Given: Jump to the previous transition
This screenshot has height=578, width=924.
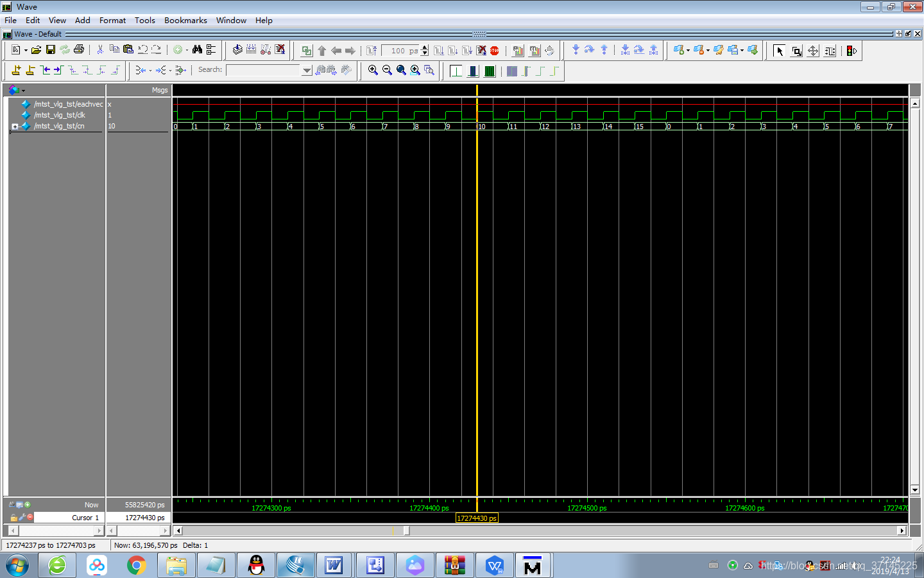Looking at the screenshot, I should click(x=45, y=70).
